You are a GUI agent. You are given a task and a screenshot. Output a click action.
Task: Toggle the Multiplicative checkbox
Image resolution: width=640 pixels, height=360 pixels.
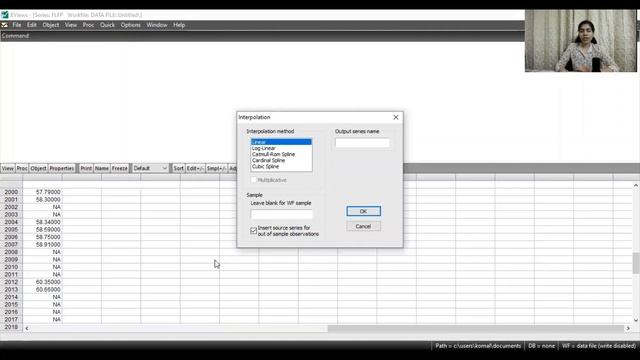click(x=253, y=180)
